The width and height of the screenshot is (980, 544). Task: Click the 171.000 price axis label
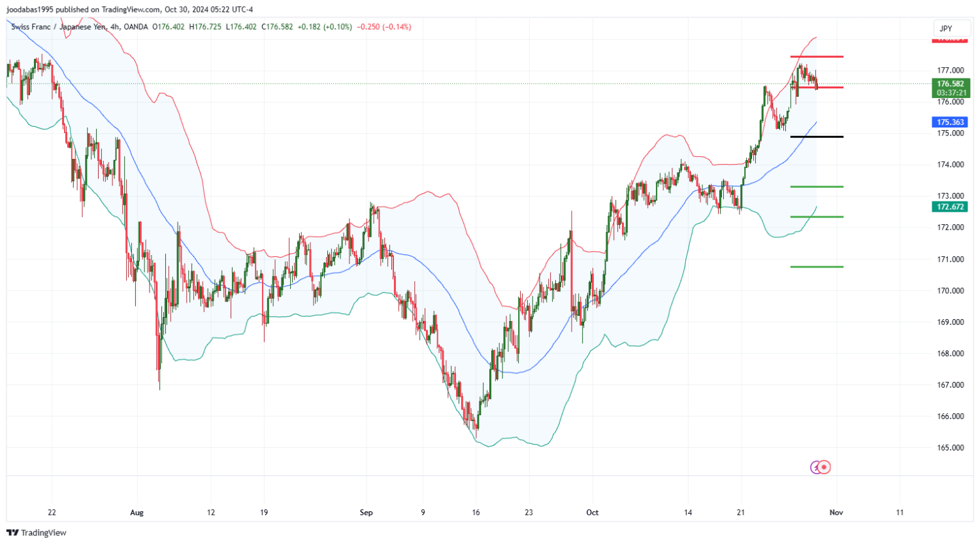tap(951, 259)
